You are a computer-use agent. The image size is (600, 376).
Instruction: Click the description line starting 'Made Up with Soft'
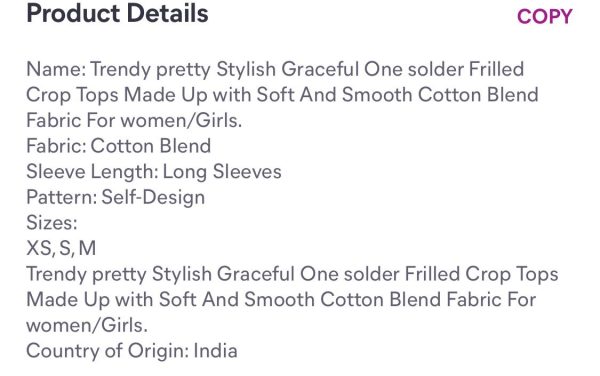[281, 299]
